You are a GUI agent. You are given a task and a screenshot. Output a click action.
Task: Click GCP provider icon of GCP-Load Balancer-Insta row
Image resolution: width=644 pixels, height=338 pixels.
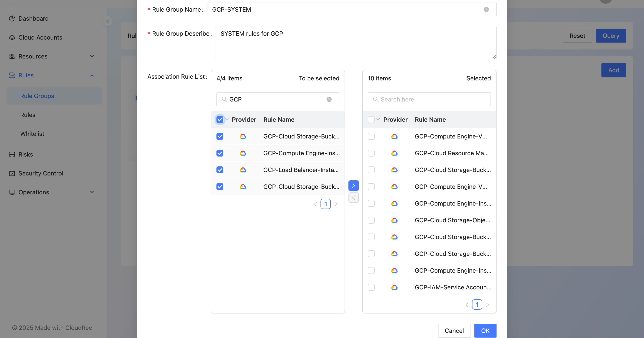coord(243,170)
